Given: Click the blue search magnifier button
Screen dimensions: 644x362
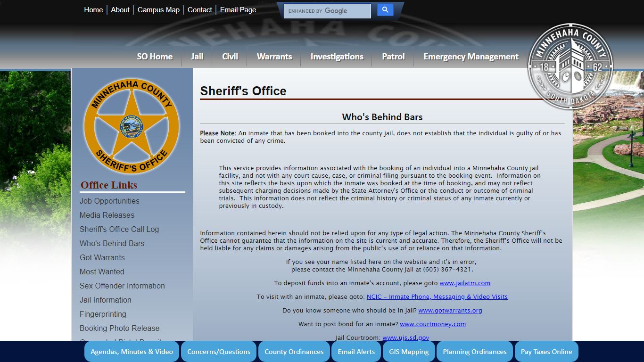Looking at the screenshot, I should 385,10.
